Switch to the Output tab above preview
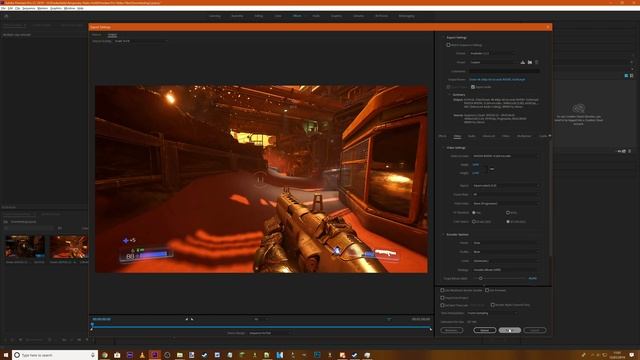The image size is (640, 360). tap(112, 35)
